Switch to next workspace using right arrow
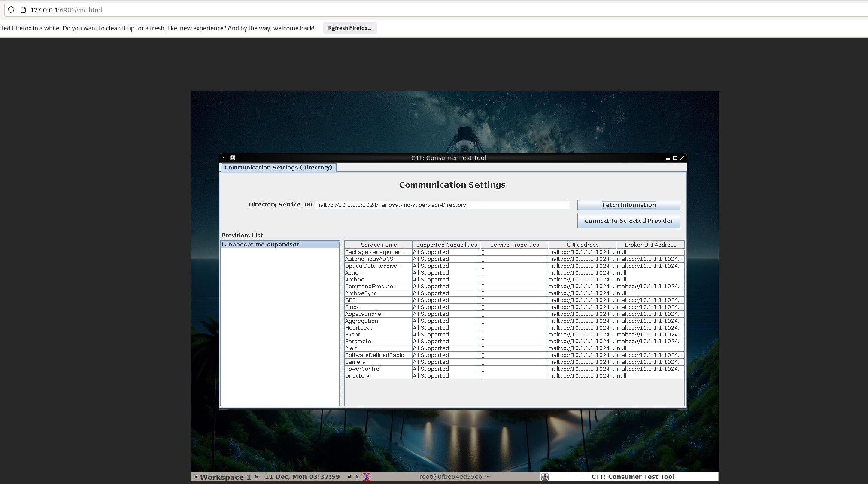The image size is (868, 484). pyautogui.click(x=257, y=477)
